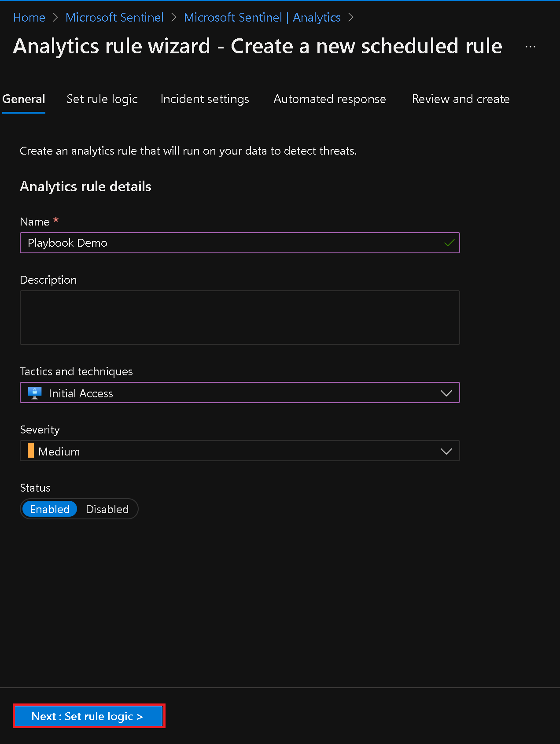Click the Name field containing Playbook Demo

point(240,243)
